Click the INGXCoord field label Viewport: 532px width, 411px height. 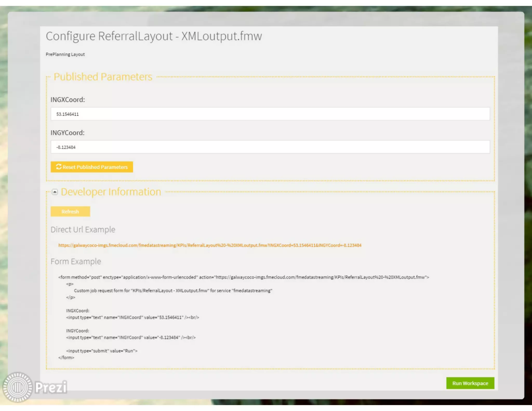pyautogui.click(x=68, y=100)
